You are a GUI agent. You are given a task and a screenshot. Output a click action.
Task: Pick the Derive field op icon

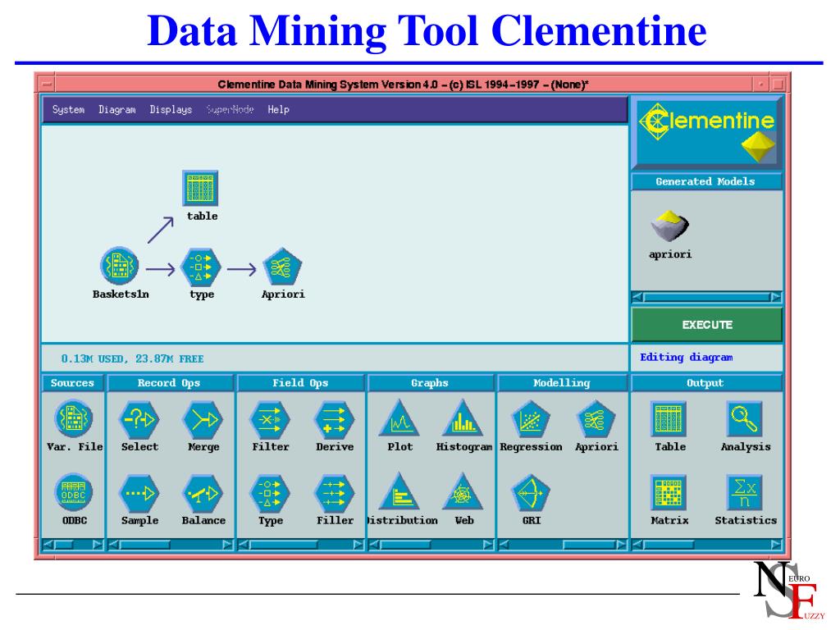pyautogui.click(x=335, y=419)
